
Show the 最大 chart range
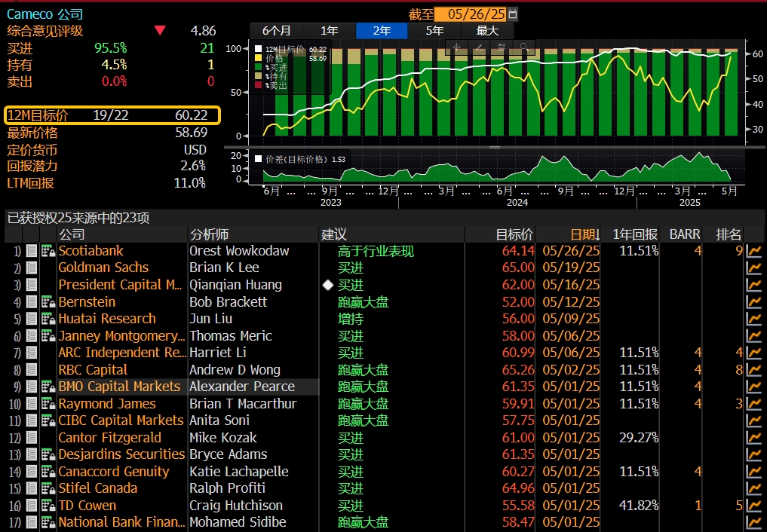(x=487, y=31)
